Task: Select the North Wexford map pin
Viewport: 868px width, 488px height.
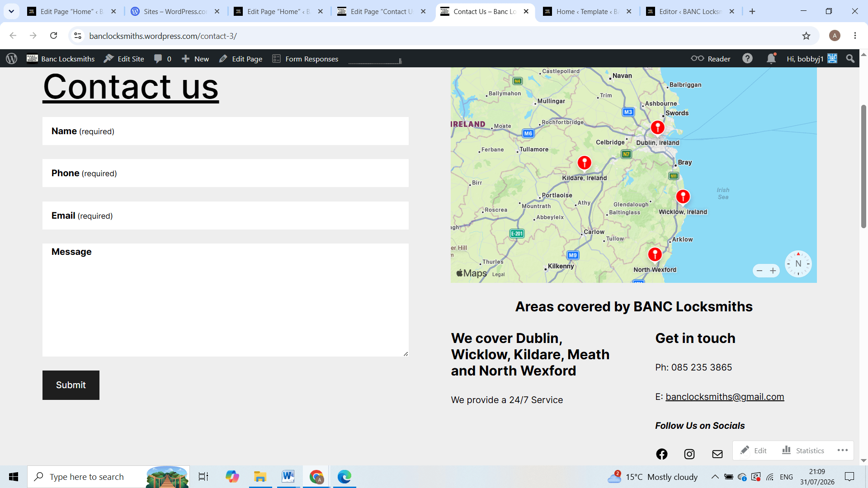Action: (655, 255)
